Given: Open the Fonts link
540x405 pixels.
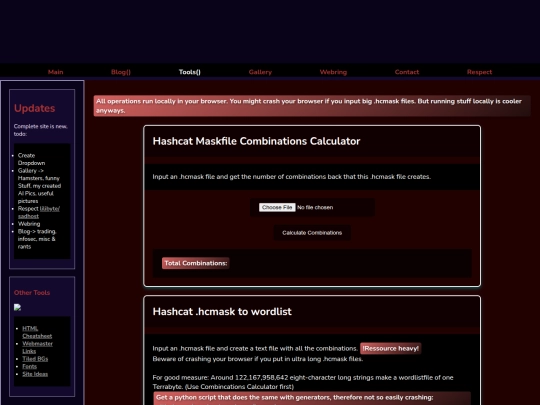Looking at the screenshot, I should pyautogui.click(x=30, y=366).
